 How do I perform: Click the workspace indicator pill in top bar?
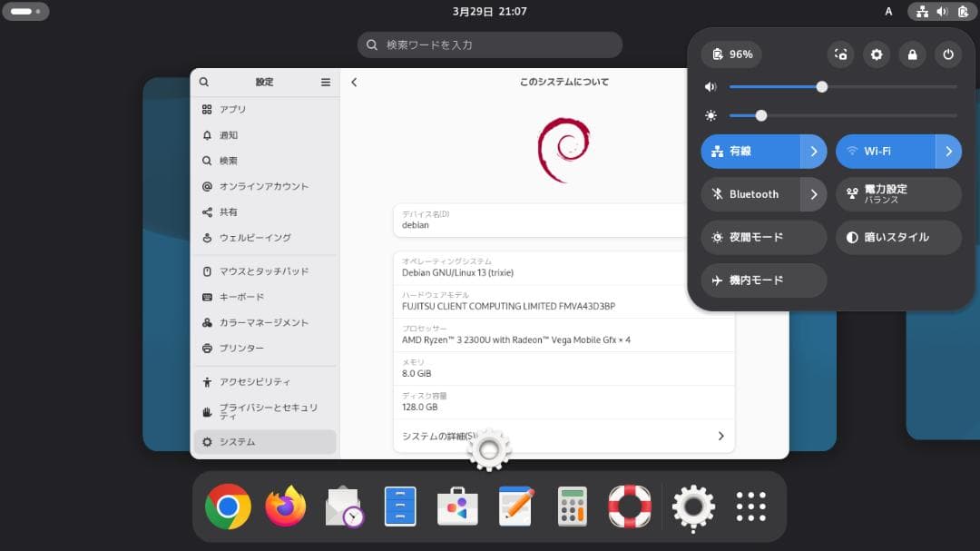click(x=25, y=11)
